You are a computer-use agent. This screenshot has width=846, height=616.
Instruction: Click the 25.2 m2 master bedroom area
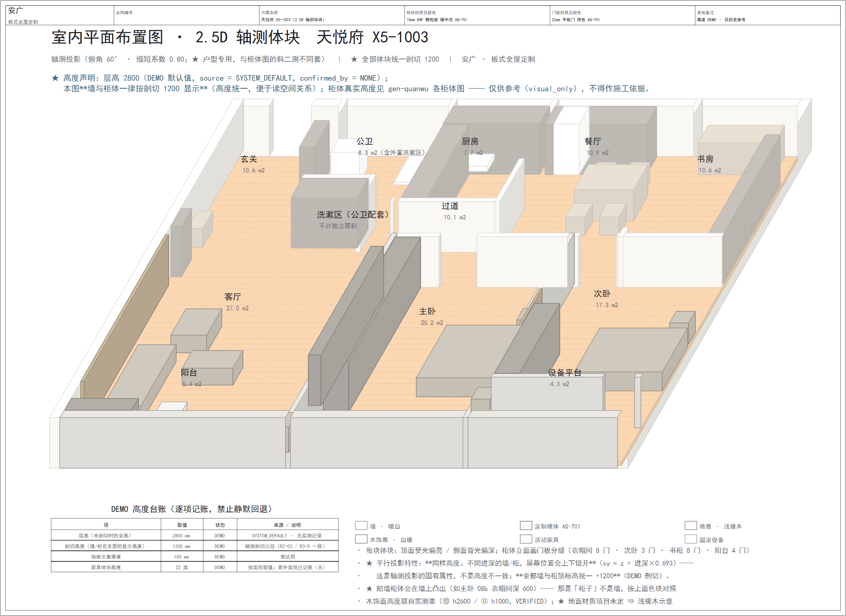point(432,323)
